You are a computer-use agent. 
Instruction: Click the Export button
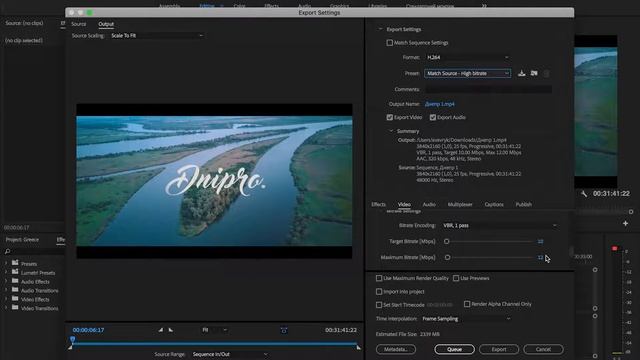point(499,349)
